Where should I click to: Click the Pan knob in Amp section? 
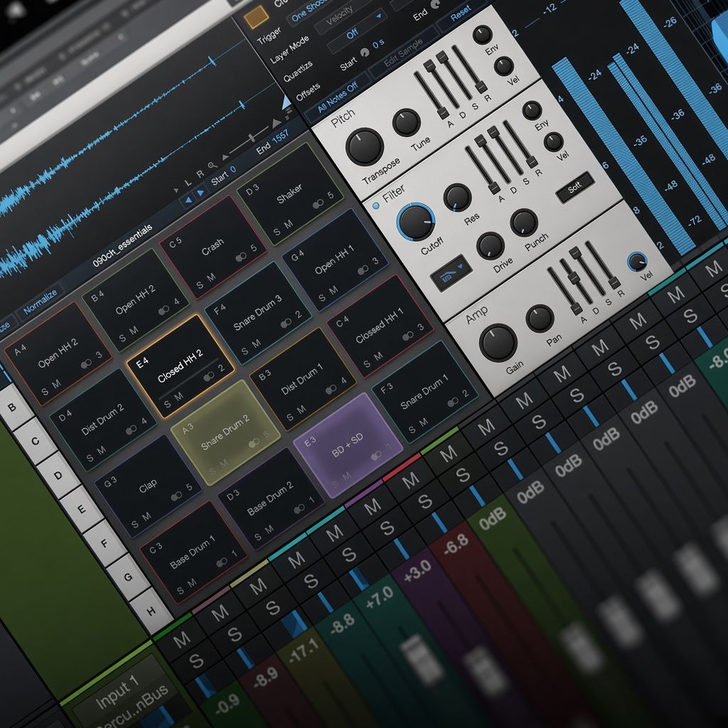(x=540, y=318)
